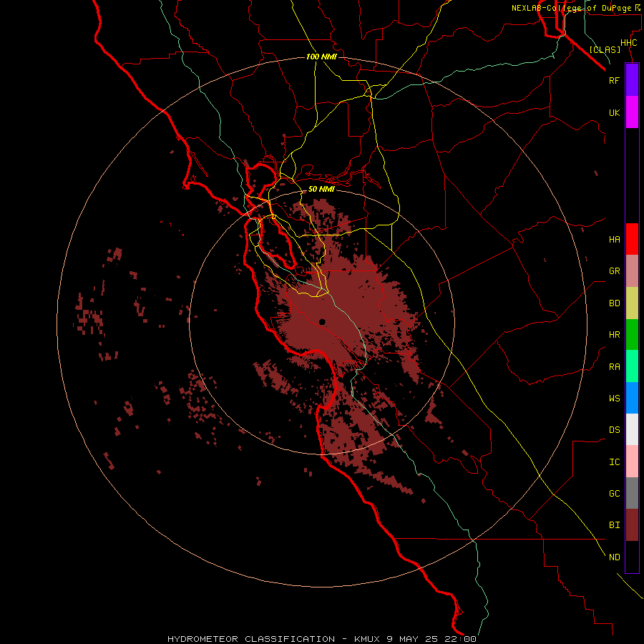Click the DS legend label

click(x=614, y=430)
